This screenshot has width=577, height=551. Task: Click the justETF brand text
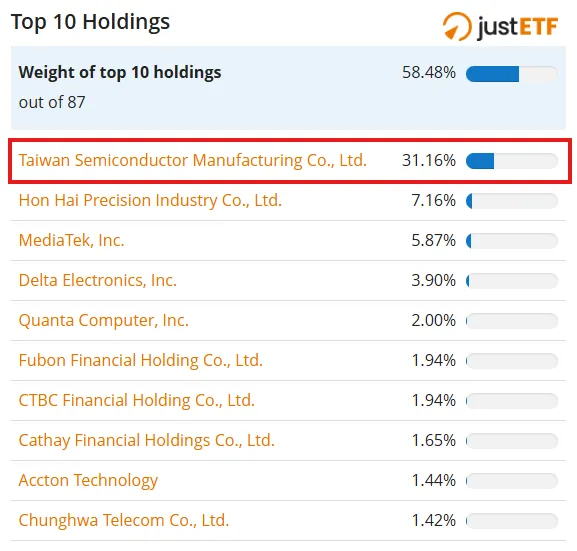coord(518,27)
